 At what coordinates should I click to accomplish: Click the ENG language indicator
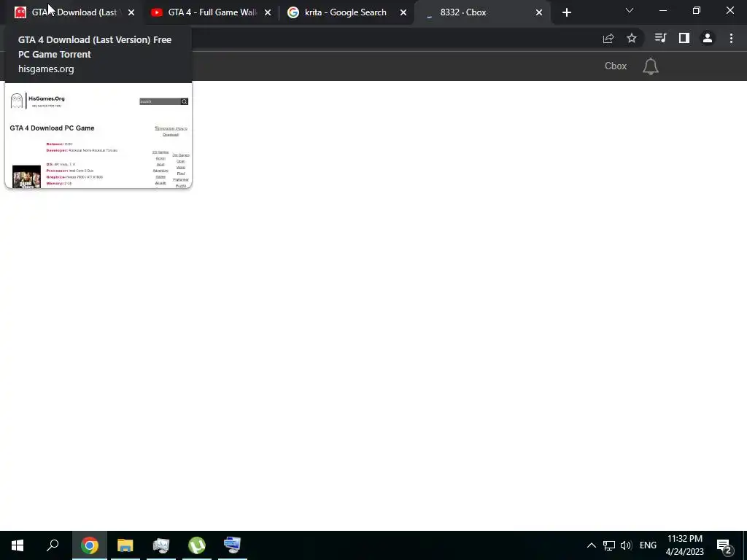648,545
